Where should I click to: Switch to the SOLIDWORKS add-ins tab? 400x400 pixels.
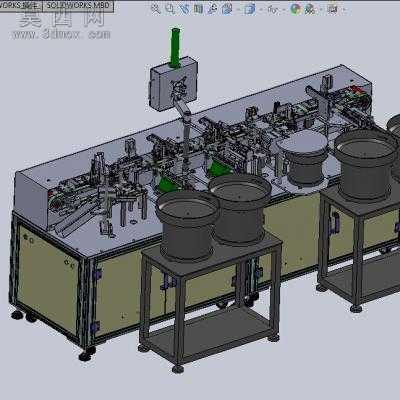pos(21,6)
